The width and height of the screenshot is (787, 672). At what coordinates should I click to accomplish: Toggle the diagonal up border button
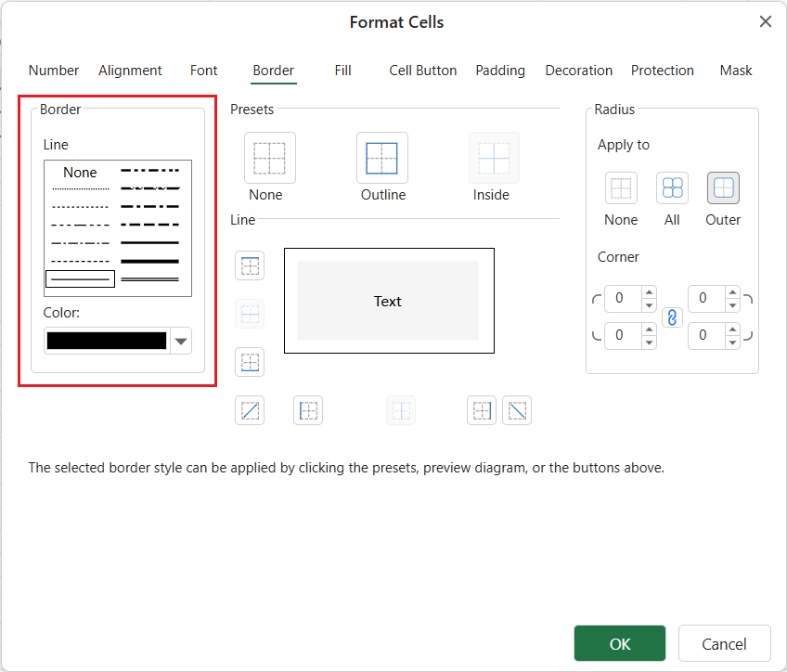(250, 410)
